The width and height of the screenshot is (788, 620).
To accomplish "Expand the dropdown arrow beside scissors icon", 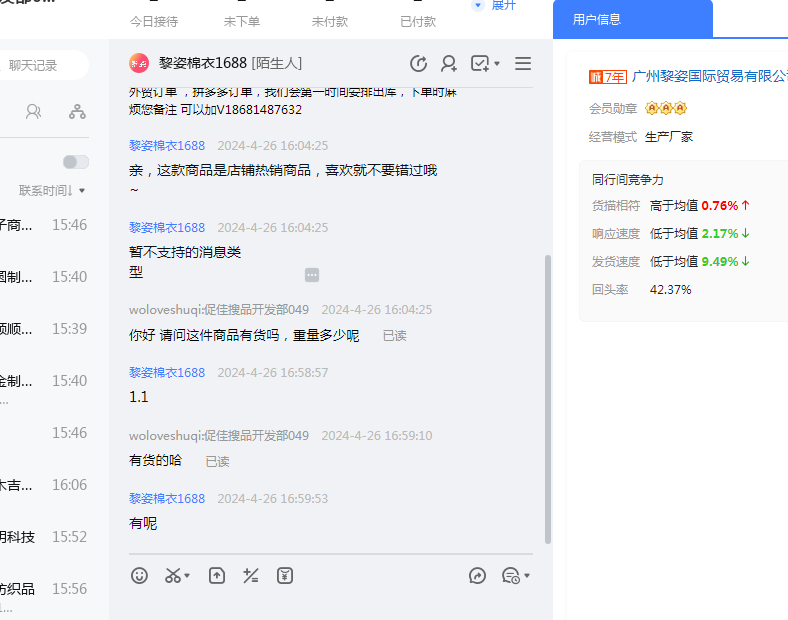I will coord(187,576).
